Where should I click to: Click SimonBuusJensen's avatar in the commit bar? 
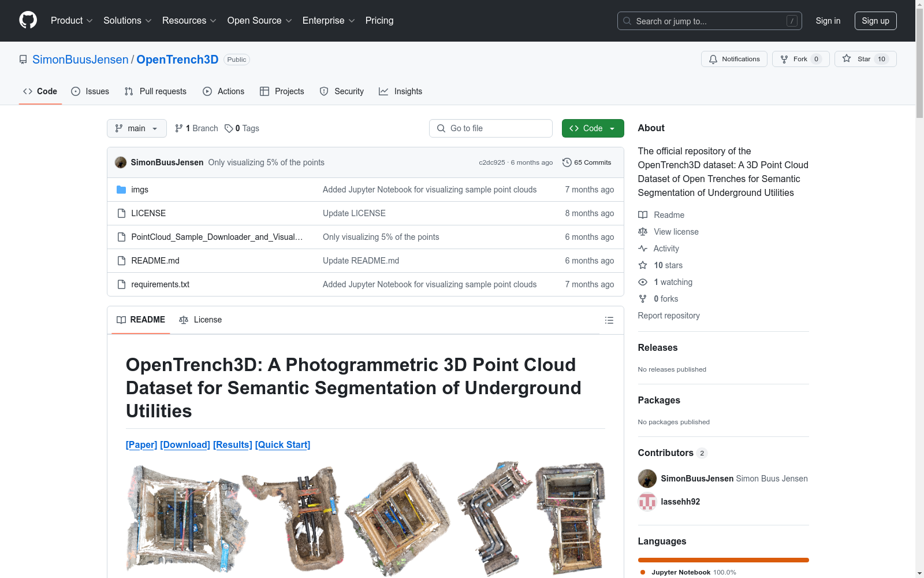click(121, 162)
